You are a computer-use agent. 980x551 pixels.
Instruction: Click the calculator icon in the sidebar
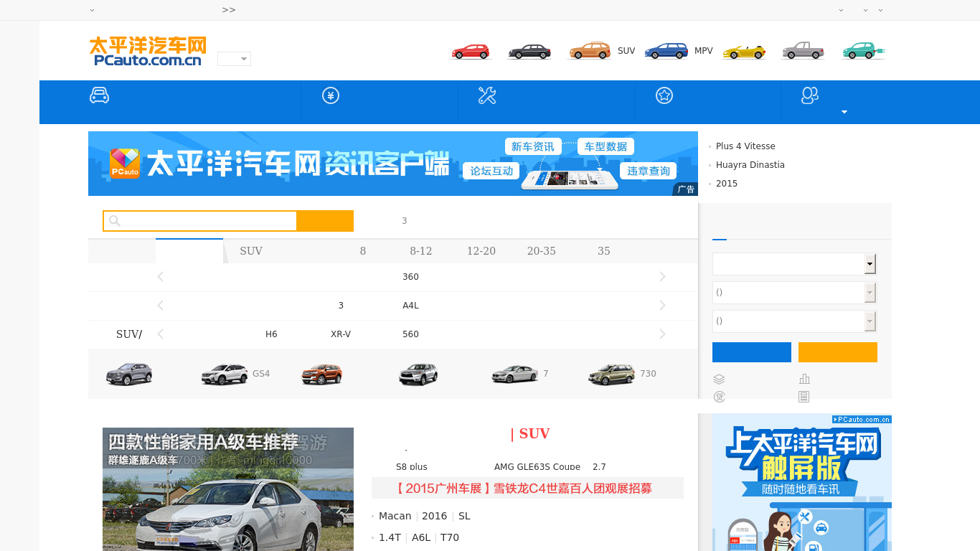click(x=804, y=397)
